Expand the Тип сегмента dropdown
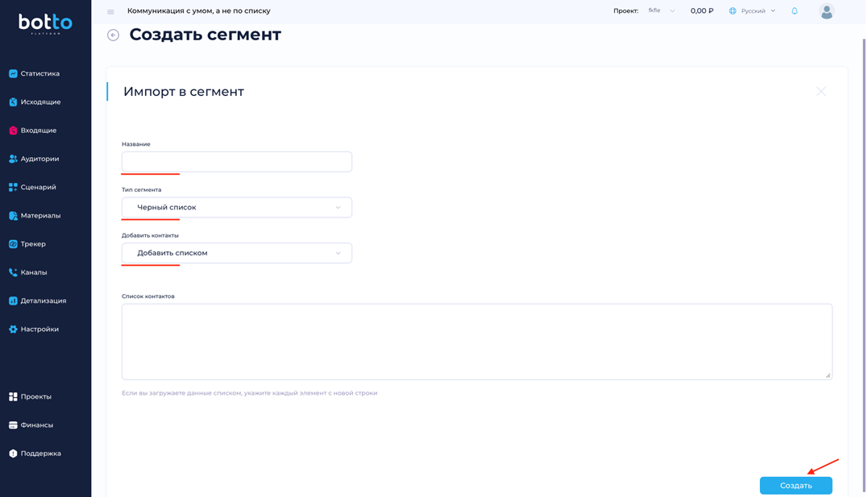868x497 pixels. pos(236,208)
